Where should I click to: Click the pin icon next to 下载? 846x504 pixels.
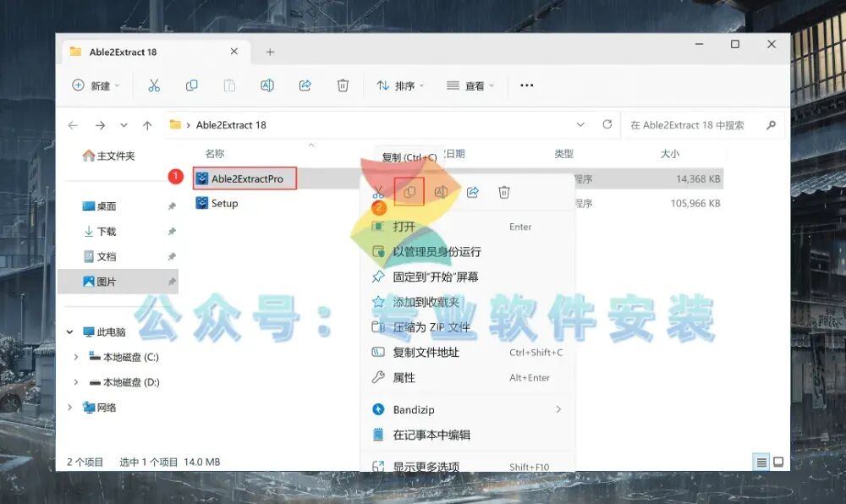(x=172, y=231)
